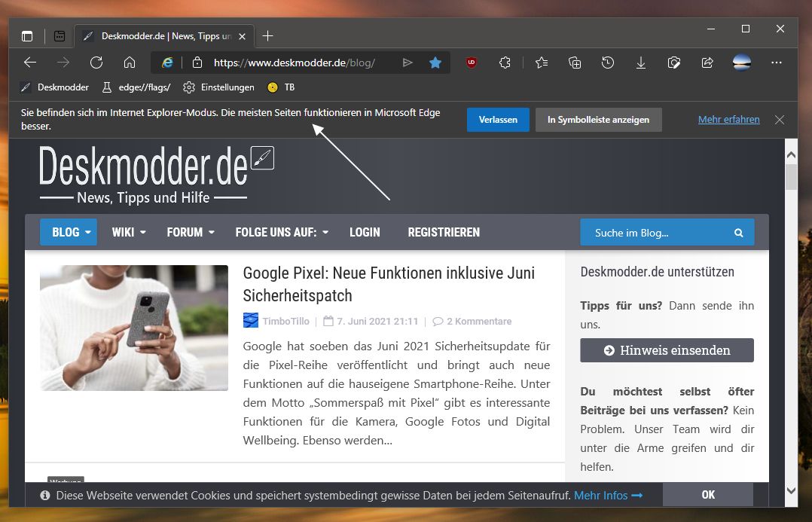Click the tab search icon beside the vertical tabs button
This screenshot has width=812, height=522.
(60, 35)
